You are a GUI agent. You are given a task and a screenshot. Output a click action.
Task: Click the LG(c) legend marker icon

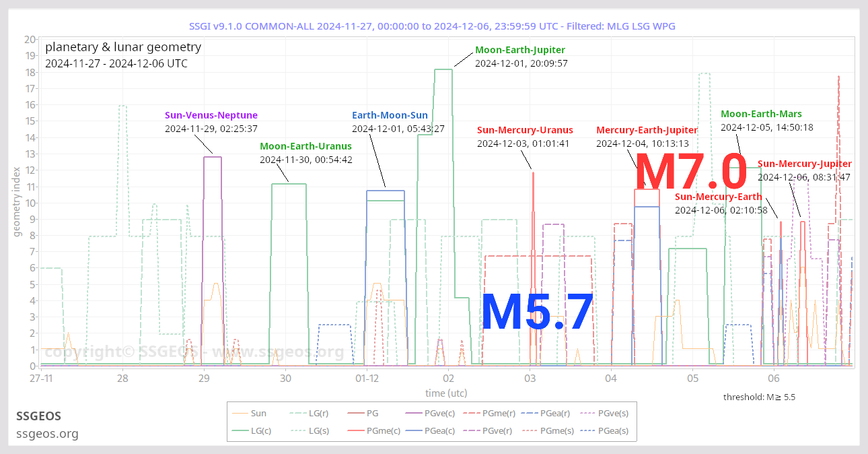click(x=240, y=430)
